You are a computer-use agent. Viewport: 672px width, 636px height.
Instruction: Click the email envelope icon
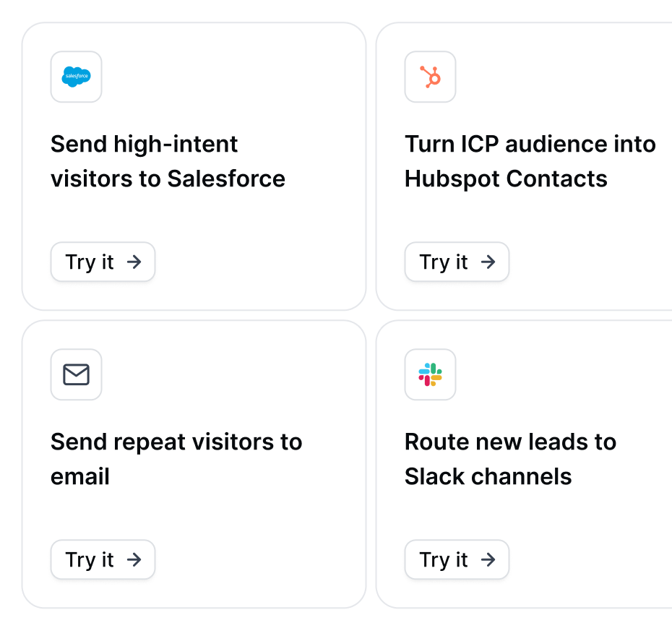(x=76, y=374)
